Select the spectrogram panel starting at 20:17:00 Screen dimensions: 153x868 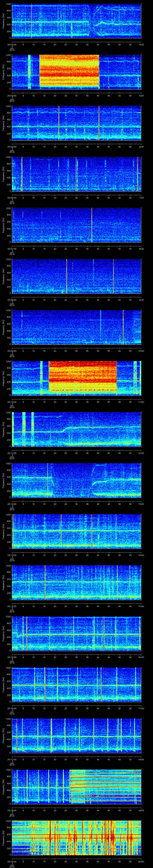[77, 736]
